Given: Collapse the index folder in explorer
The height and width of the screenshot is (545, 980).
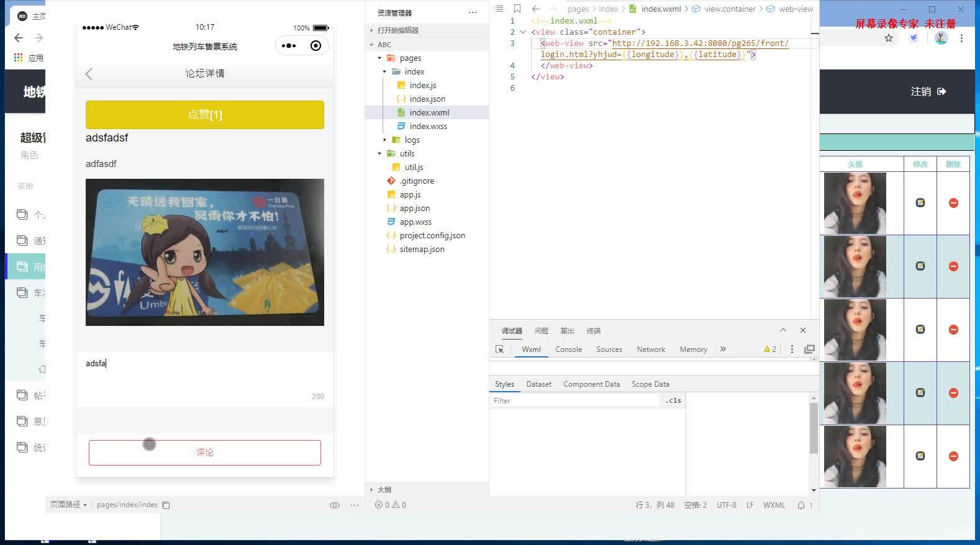Looking at the screenshot, I should coord(384,72).
